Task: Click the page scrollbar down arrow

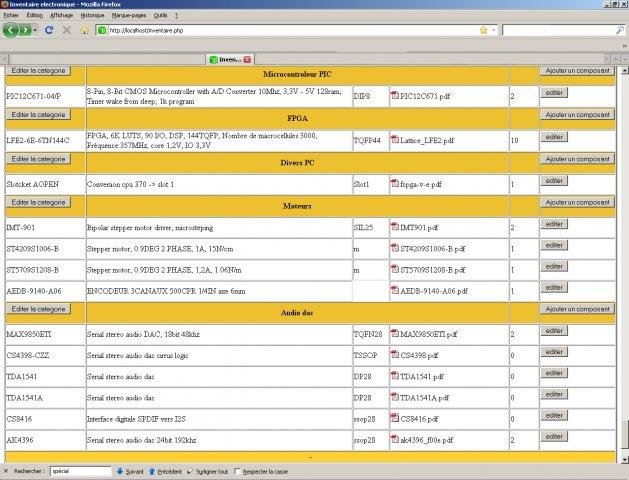Action: click(625, 459)
